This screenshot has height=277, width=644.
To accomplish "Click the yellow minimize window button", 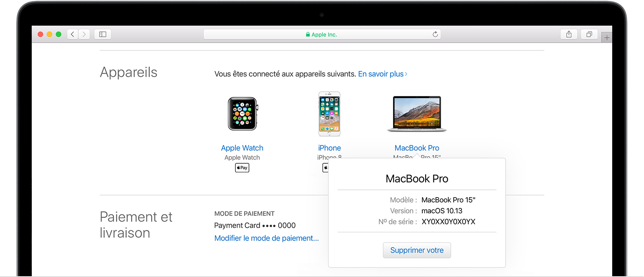I will pyautogui.click(x=50, y=34).
